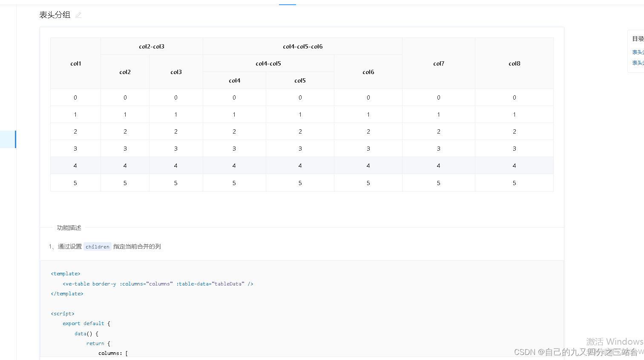The height and width of the screenshot is (360, 644).
Task: Select the col2 header cell
Action: [125, 72]
